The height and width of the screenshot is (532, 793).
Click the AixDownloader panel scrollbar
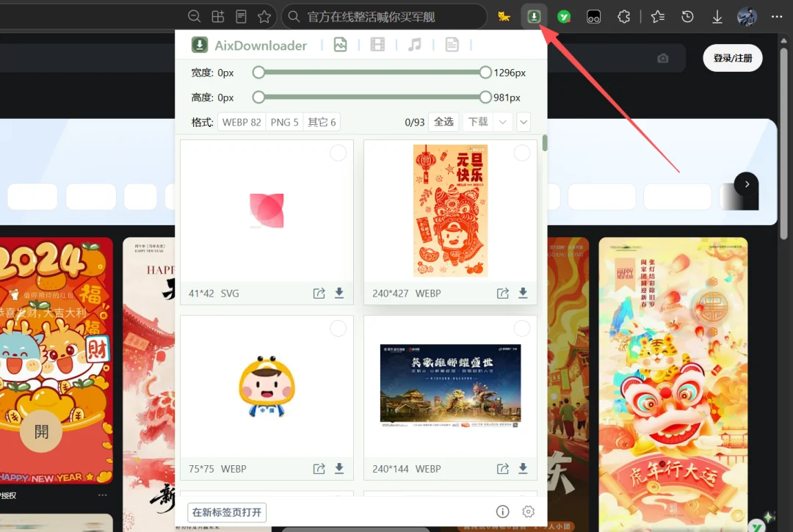coord(545,143)
